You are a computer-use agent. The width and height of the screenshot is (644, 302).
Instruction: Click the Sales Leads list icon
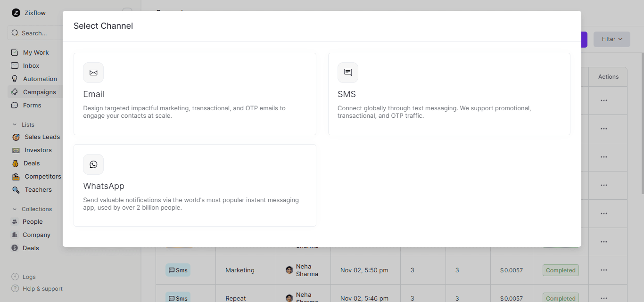(x=16, y=137)
